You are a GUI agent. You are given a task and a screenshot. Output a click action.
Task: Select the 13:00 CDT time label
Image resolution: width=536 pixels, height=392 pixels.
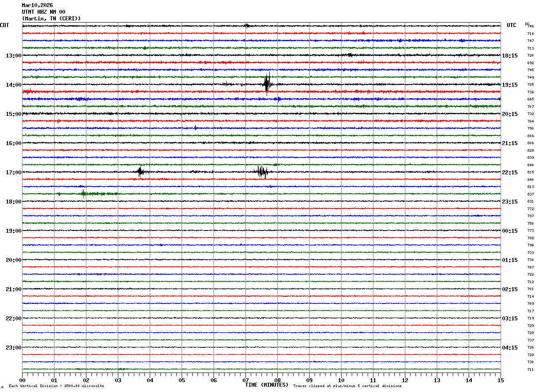click(x=14, y=56)
